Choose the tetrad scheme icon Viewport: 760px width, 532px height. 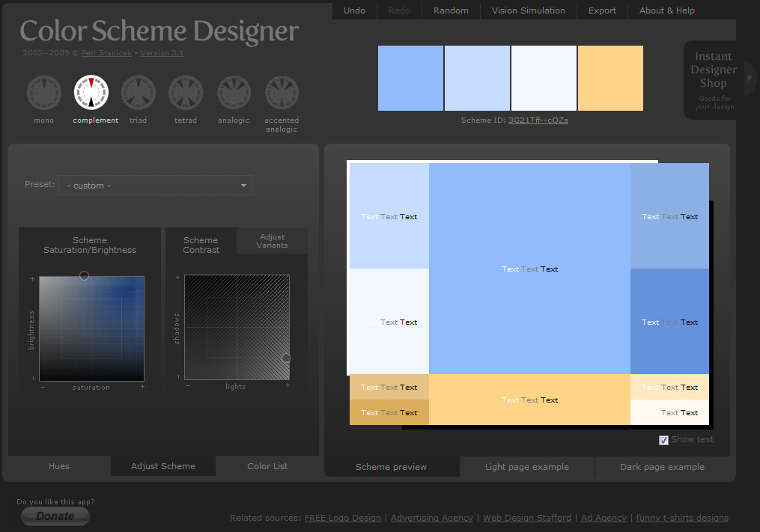pyautogui.click(x=186, y=93)
